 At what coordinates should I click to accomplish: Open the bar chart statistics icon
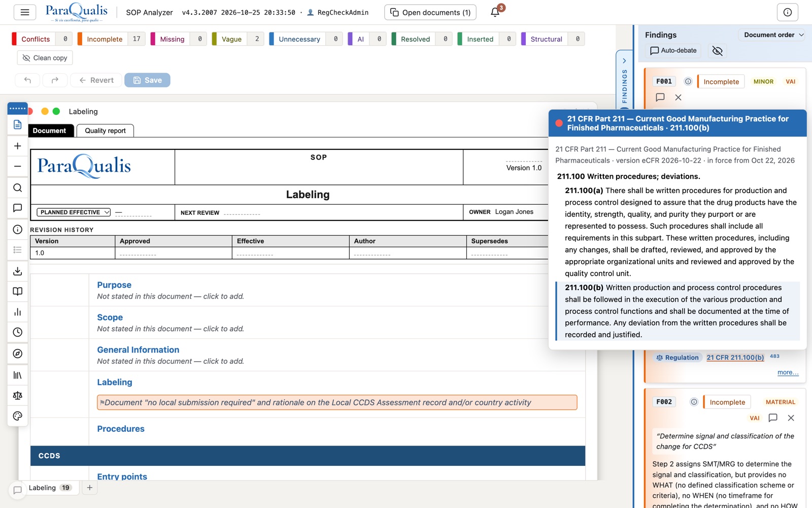[18, 311]
